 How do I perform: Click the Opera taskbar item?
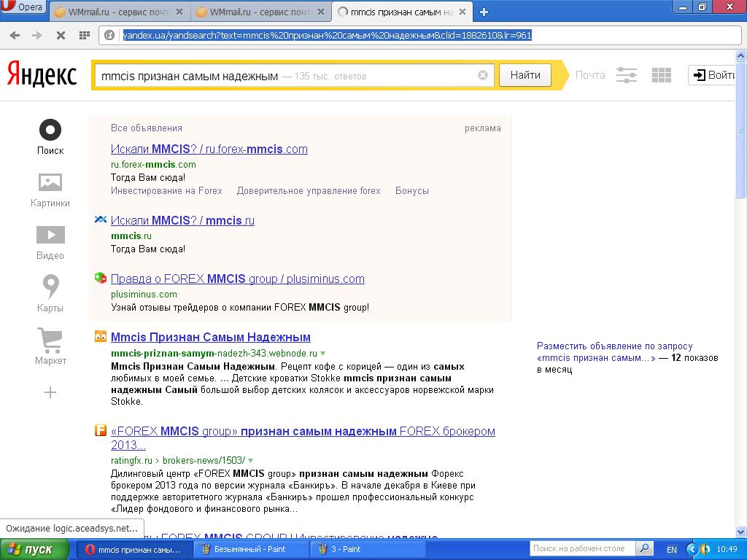point(134,549)
